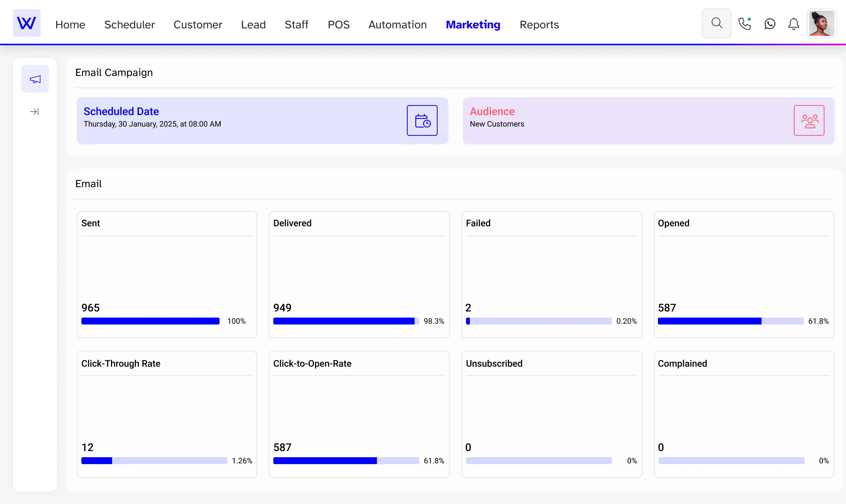Collapse the left sidebar using the arrow icon

[34, 111]
